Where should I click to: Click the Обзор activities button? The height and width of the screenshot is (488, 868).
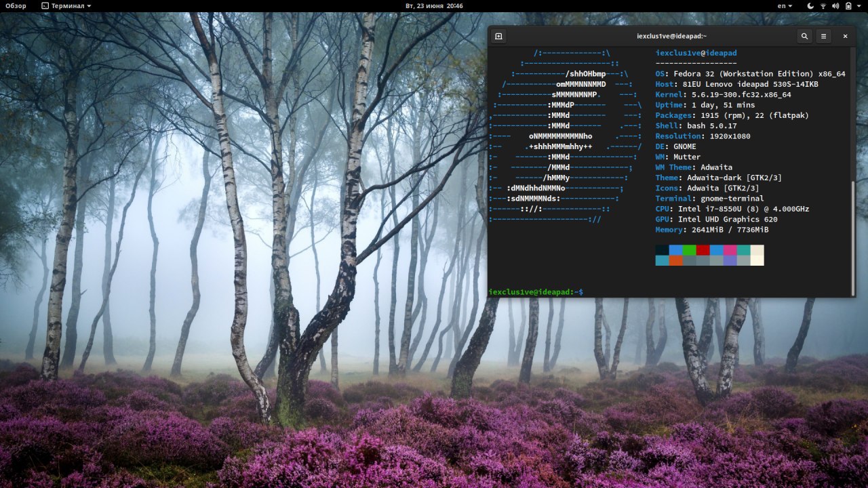[x=16, y=5]
